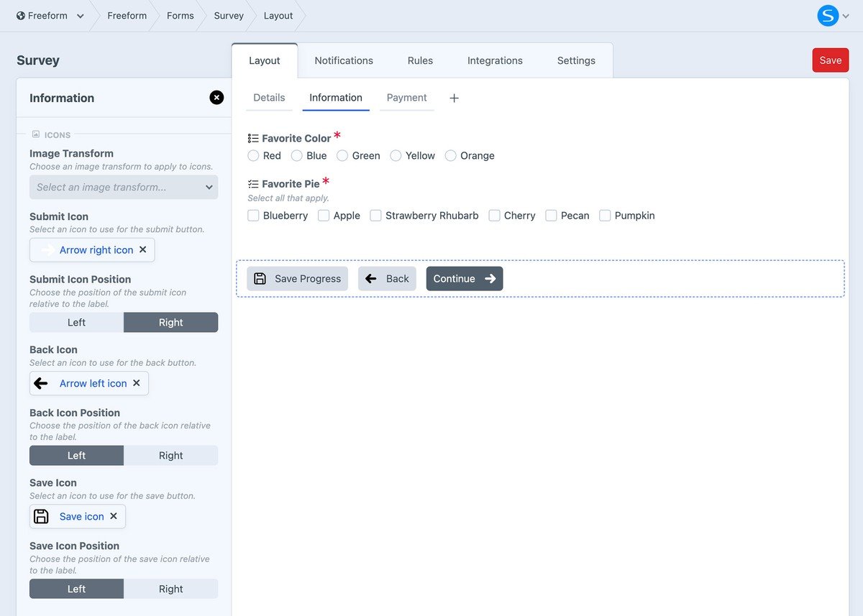Go to Forms breadcrumb link

click(x=181, y=16)
